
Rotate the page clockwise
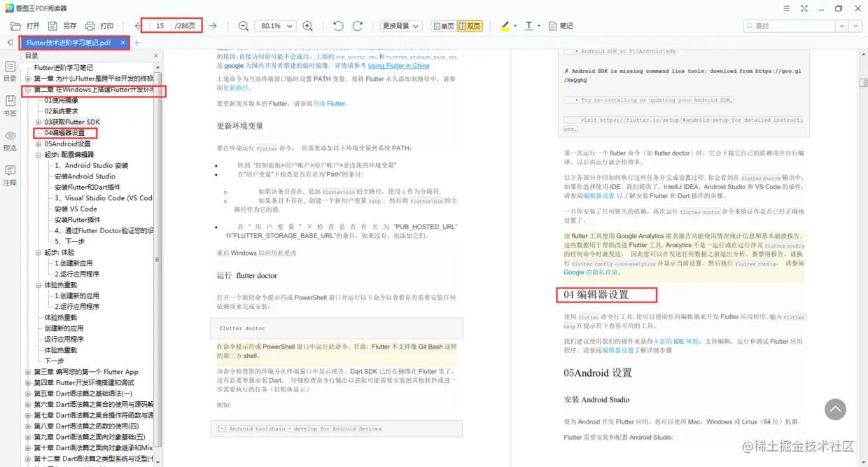357,26
